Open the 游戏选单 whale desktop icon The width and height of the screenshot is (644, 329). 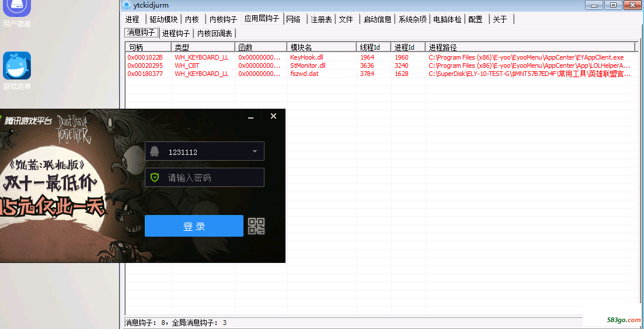coord(17,71)
